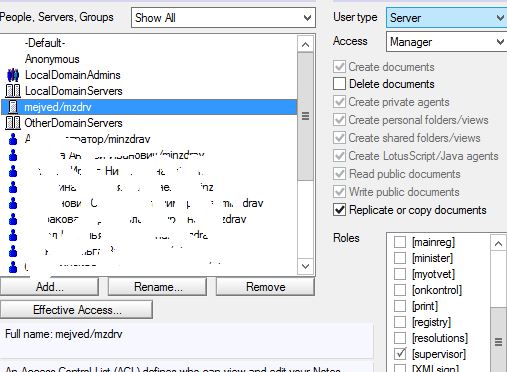Click the scroll-down arrow of the ACL entries list
This screenshot has height=372, width=507.
click(305, 266)
